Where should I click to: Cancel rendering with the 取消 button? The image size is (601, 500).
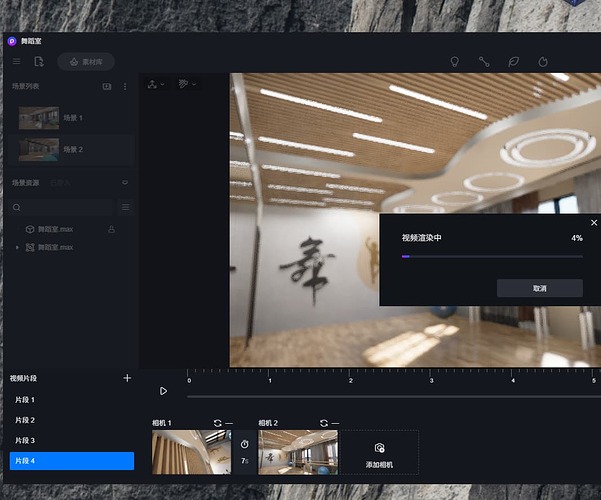tap(539, 288)
